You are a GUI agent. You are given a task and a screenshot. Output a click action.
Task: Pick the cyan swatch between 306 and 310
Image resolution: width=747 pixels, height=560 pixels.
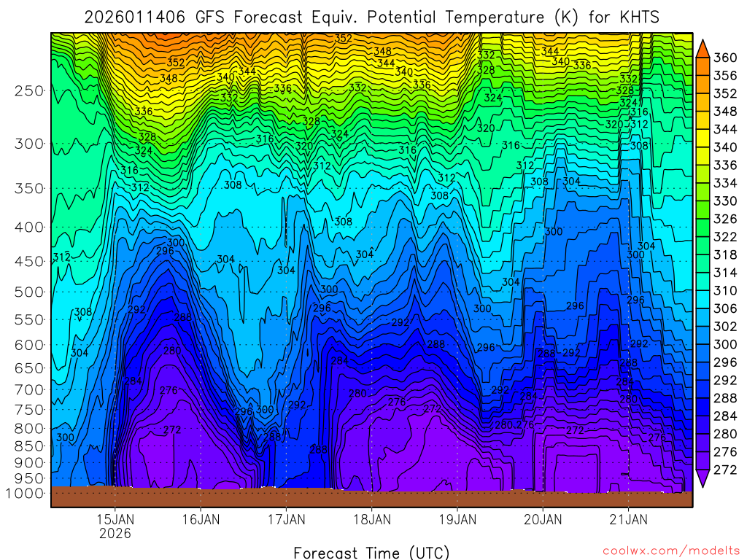[703, 300]
